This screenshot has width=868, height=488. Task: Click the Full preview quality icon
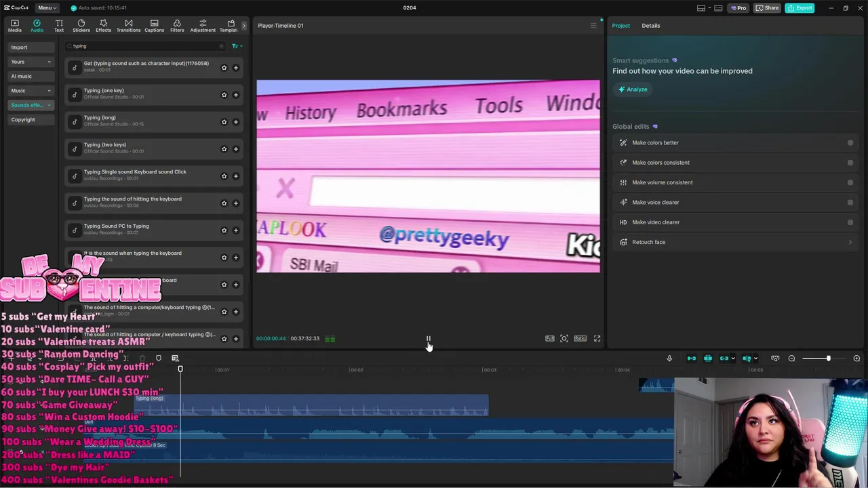tap(550, 338)
